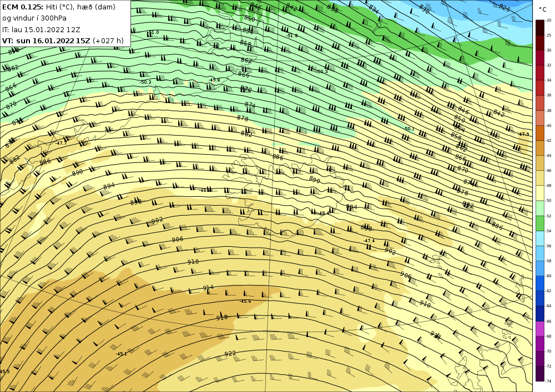Click the '-44' label on the color scale
This screenshot has width=555, height=392.
549,156
